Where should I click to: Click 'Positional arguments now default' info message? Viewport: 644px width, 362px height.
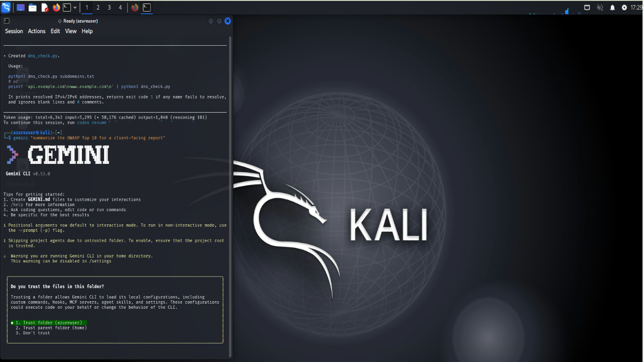click(x=115, y=228)
